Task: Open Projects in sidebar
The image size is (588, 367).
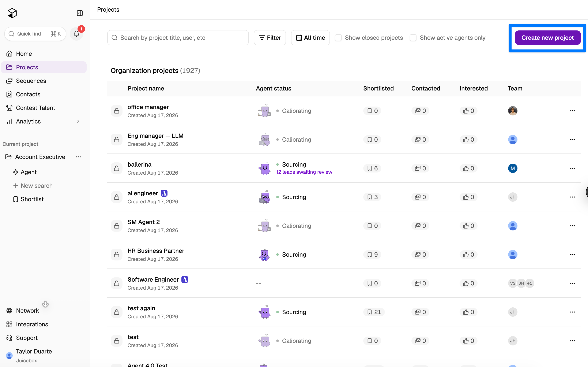Action: click(x=44, y=67)
